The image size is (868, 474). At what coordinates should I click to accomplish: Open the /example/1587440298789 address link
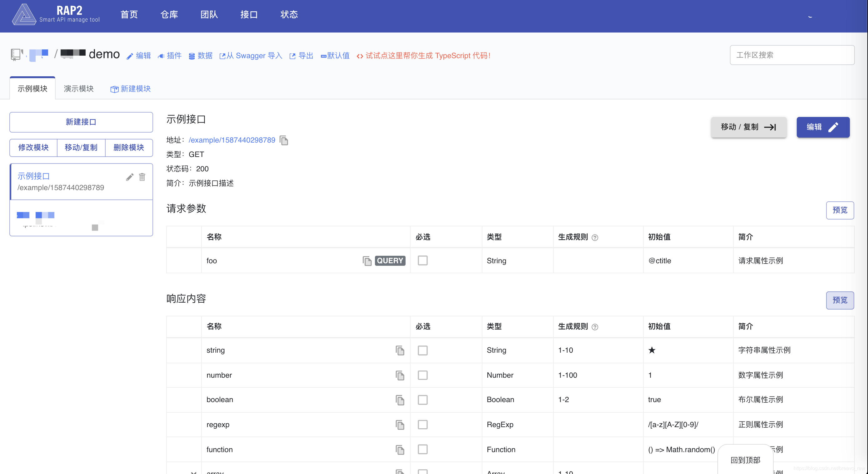[232, 140]
